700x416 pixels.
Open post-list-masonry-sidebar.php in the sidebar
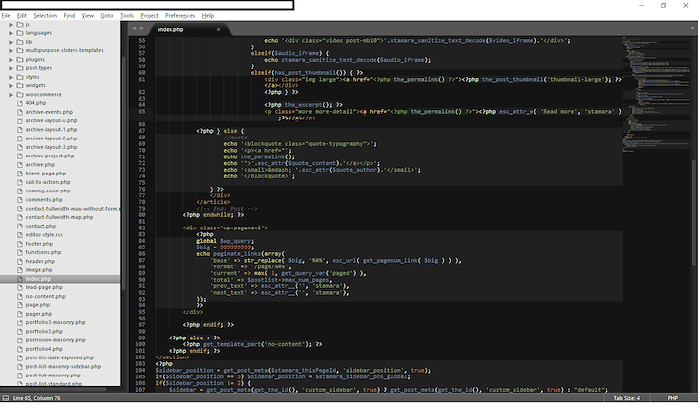click(x=63, y=366)
